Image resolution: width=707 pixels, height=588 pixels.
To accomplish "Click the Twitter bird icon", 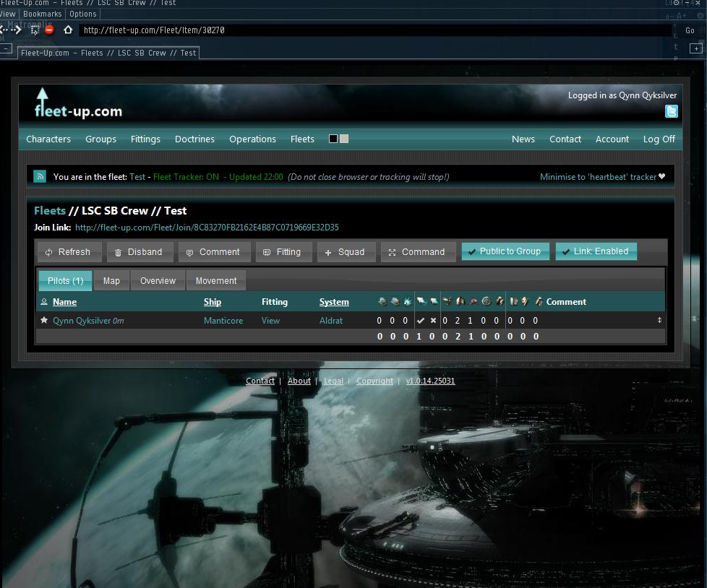I will [x=671, y=111].
